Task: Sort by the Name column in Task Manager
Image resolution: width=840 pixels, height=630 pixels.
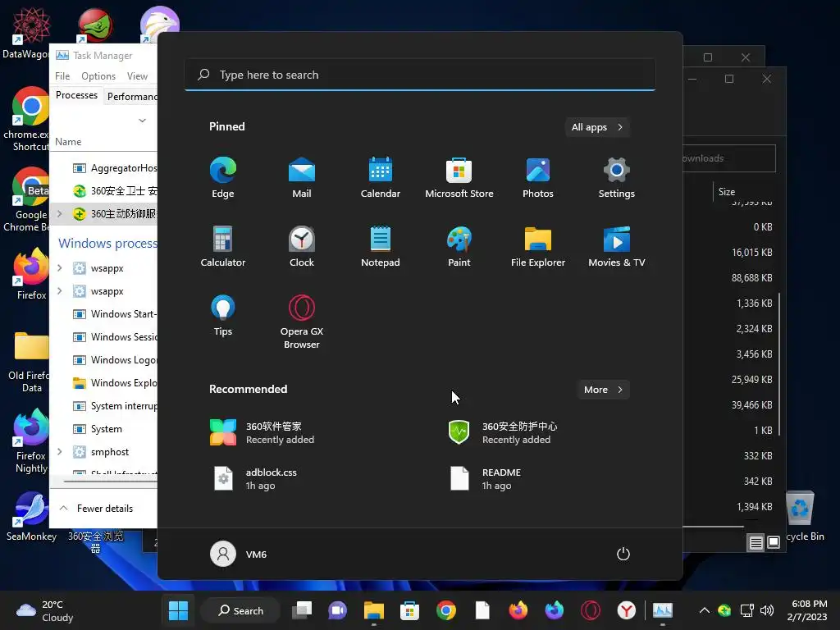Action: click(x=68, y=142)
